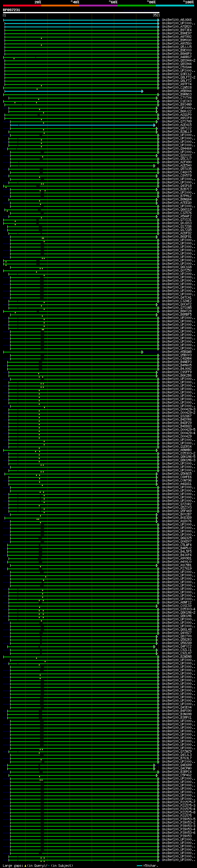The width and height of the screenshot is (197, 868).
Task: Click hit label UniRef100_A5BQW8
Action: [177, 352]
